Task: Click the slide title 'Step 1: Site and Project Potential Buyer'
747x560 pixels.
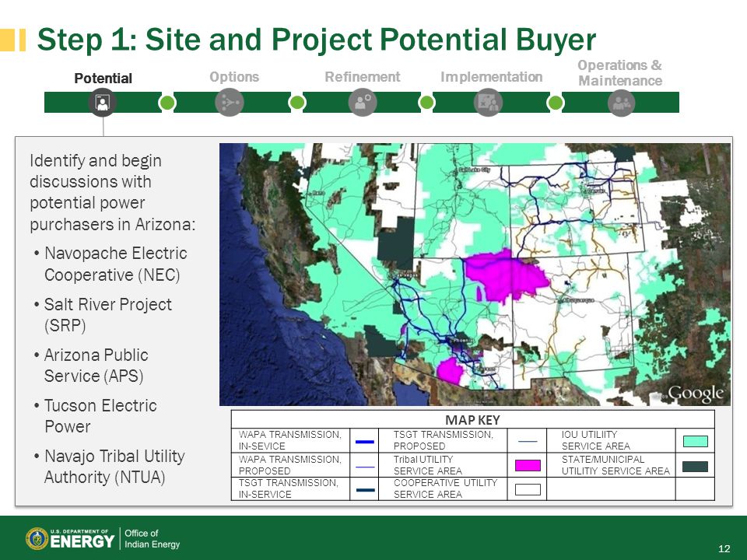Action: pyautogui.click(x=317, y=39)
